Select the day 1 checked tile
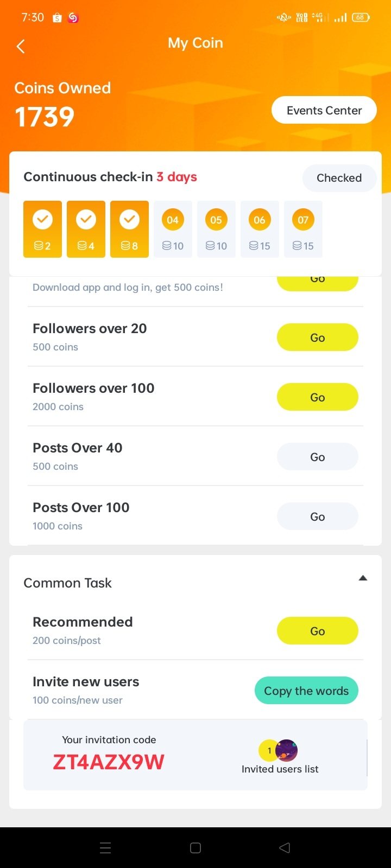The width and height of the screenshot is (391, 868). [x=42, y=229]
